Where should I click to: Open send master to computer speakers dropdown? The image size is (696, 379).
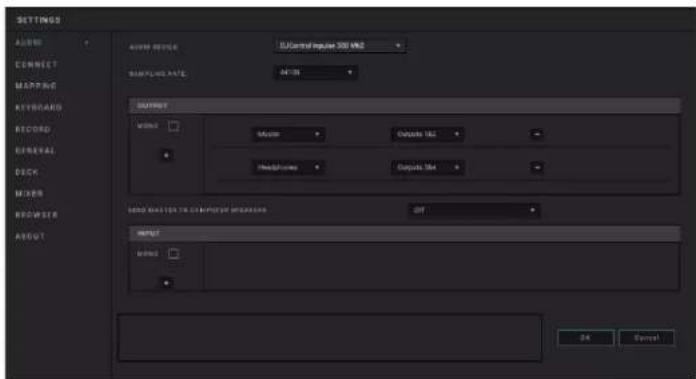(474, 210)
